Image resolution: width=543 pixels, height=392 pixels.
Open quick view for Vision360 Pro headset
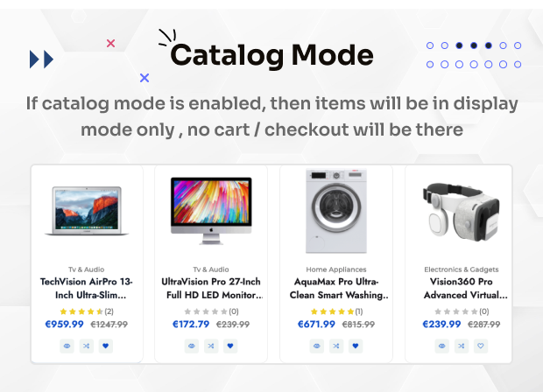coord(441,346)
